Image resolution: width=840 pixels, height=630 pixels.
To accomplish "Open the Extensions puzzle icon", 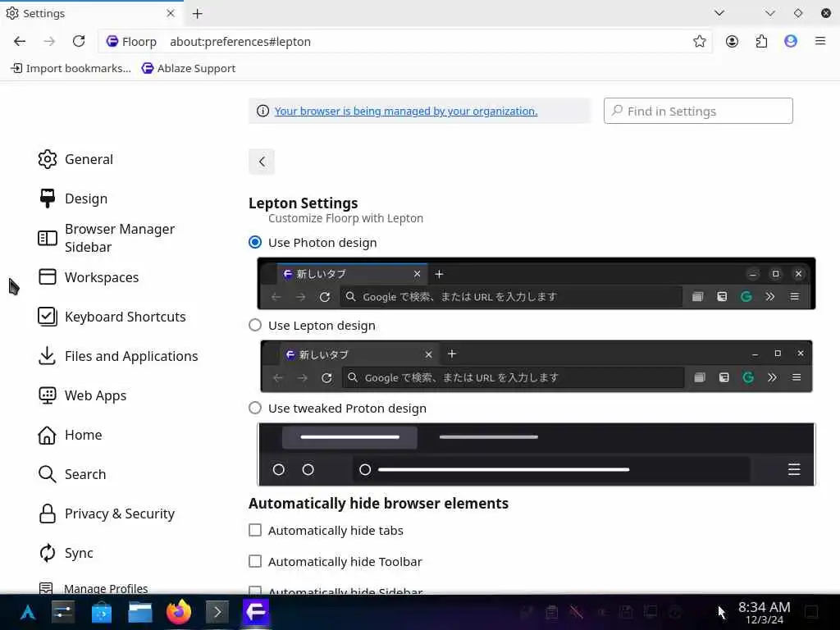I will click(761, 41).
